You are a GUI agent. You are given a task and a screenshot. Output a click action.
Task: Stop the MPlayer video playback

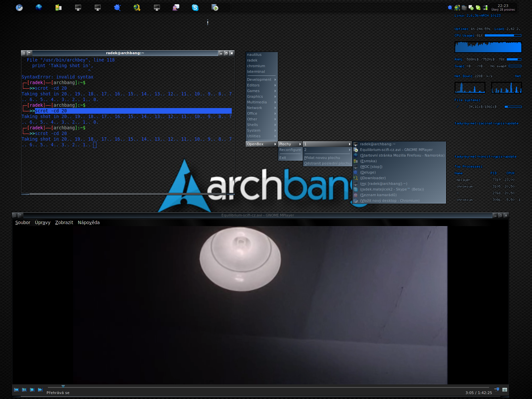click(32, 390)
